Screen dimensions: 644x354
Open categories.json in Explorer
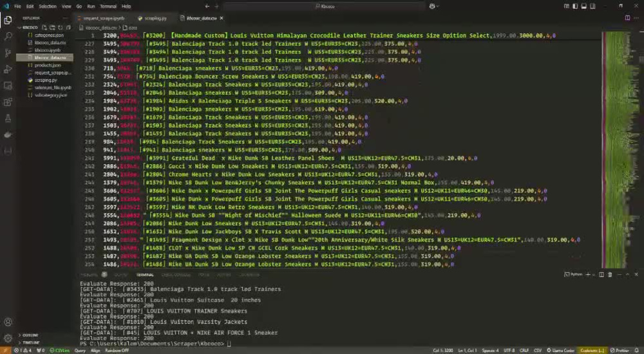pyautogui.click(x=46, y=35)
